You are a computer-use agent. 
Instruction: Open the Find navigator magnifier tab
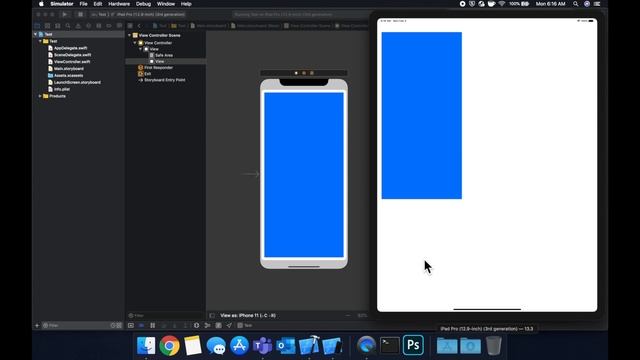click(x=68, y=26)
